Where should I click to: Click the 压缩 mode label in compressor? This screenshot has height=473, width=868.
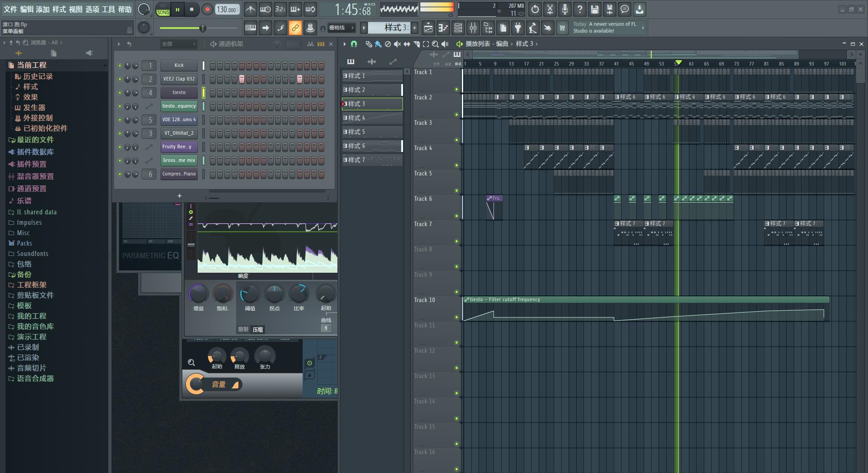258,330
